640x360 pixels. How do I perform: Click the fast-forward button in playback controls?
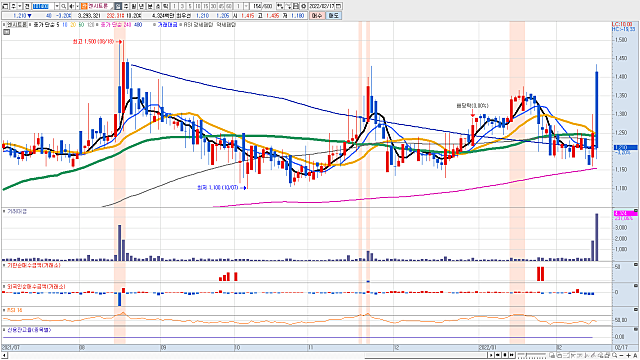[x=511, y=355]
